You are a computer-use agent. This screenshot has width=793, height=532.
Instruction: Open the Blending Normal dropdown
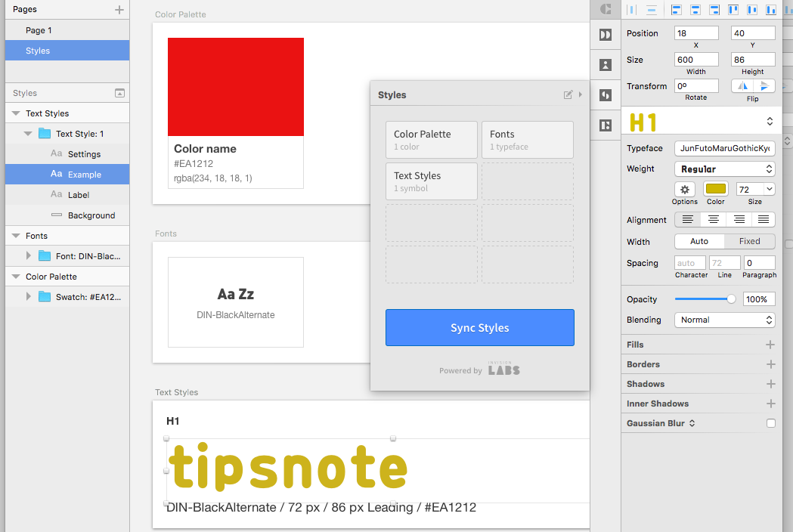(x=725, y=320)
